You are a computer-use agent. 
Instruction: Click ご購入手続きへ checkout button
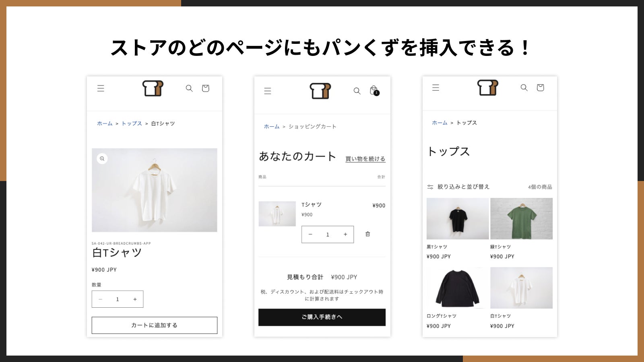pyautogui.click(x=322, y=317)
